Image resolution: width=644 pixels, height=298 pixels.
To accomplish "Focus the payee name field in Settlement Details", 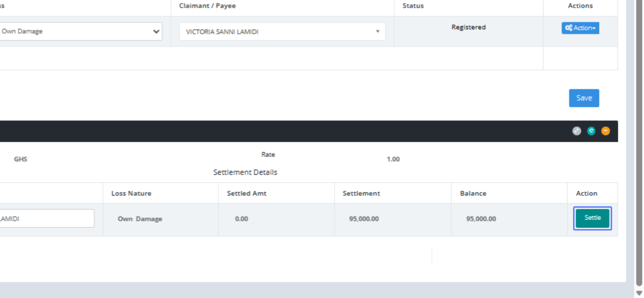I will click(x=47, y=219).
